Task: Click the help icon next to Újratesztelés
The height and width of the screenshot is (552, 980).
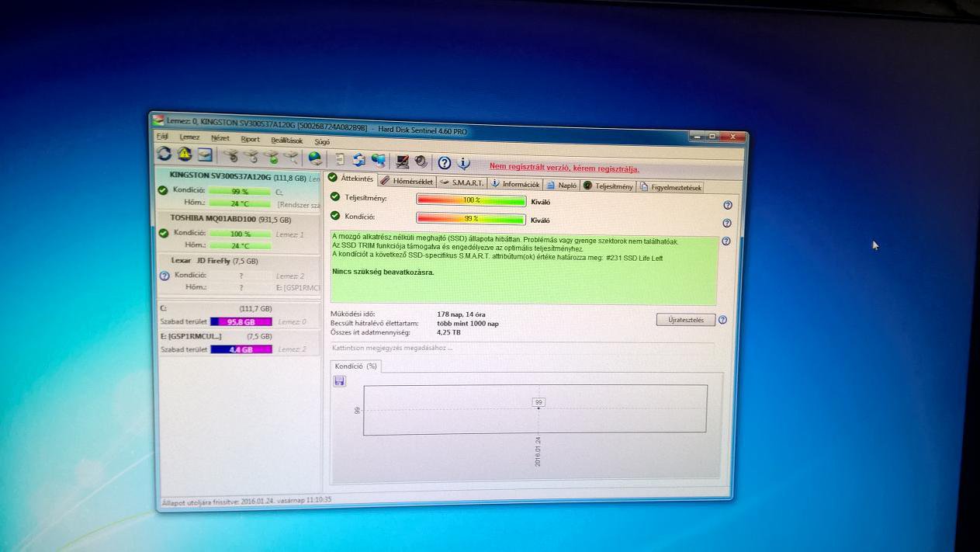Action: click(722, 320)
